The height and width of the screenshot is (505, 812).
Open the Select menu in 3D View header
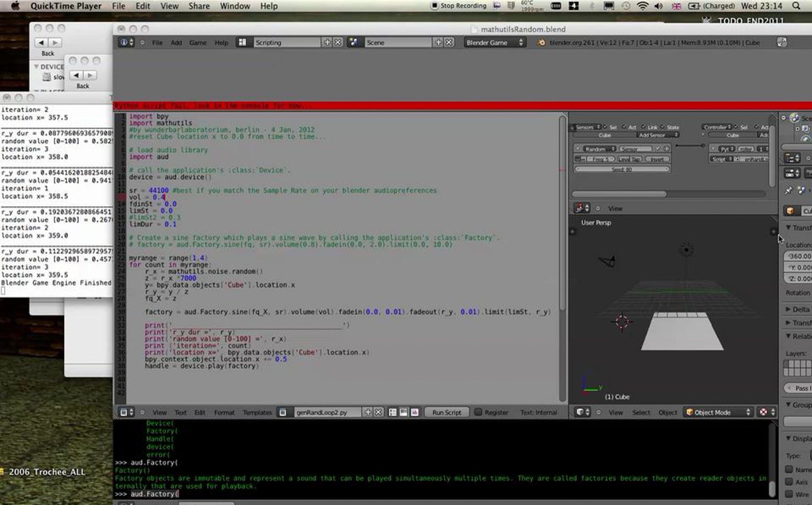pyautogui.click(x=641, y=413)
